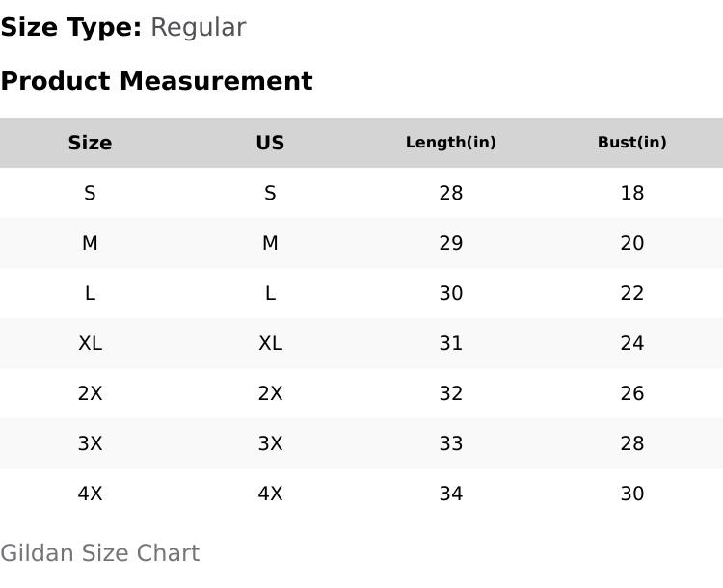This screenshot has height=588, width=723.
Task: Select 4X in the Size column
Action: coord(90,494)
